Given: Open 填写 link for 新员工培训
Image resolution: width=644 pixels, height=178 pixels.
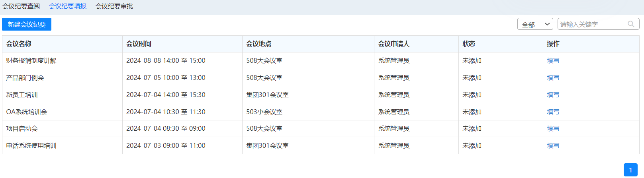Looking at the screenshot, I should [553, 95].
